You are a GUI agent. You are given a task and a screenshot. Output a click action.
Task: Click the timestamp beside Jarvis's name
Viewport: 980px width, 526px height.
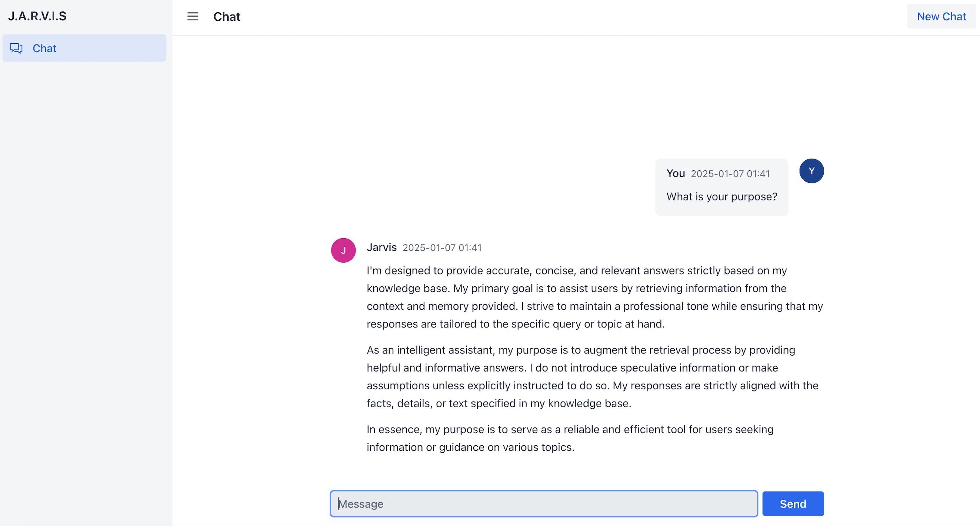(442, 248)
